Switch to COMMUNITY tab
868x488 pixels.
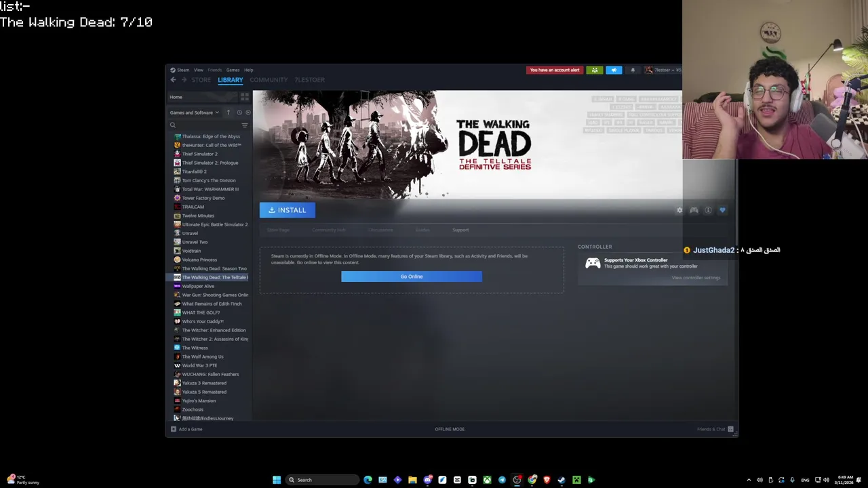(x=269, y=80)
